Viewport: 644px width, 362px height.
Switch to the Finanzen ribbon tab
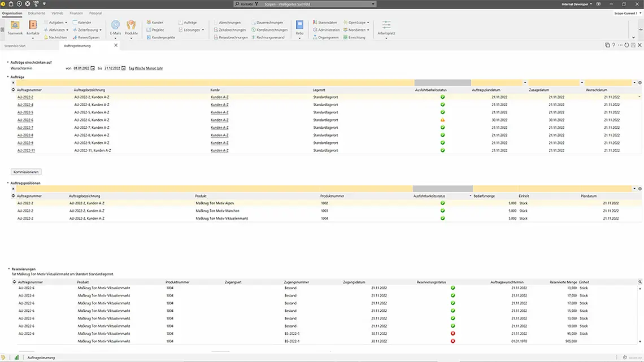[x=76, y=12]
